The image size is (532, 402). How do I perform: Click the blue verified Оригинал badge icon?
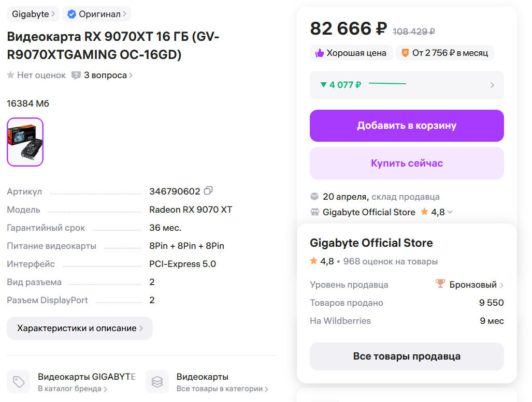pos(71,14)
